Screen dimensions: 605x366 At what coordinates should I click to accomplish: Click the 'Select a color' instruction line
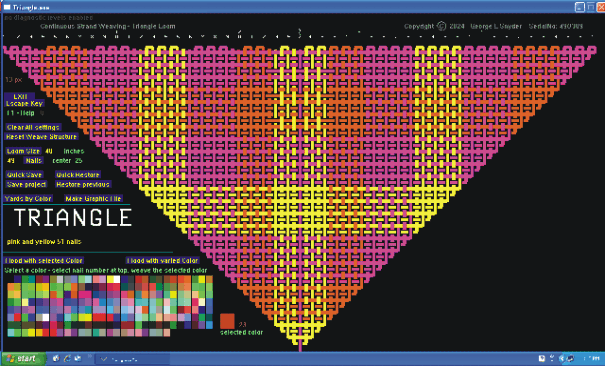(106, 270)
